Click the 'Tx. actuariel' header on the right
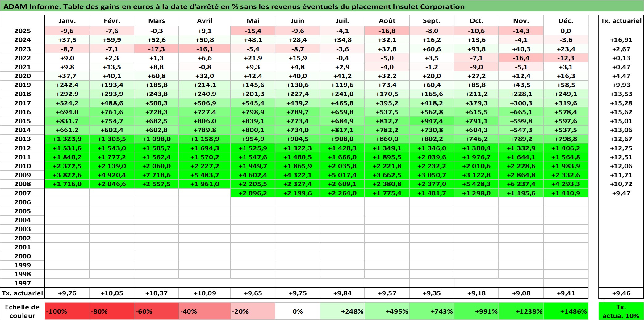The image size is (644, 320). coord(621,21)
